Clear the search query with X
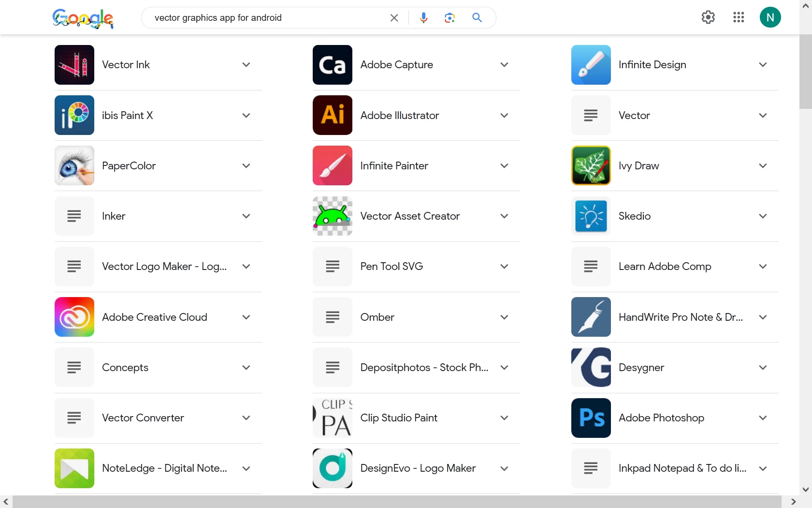 (x=394, y=18)
